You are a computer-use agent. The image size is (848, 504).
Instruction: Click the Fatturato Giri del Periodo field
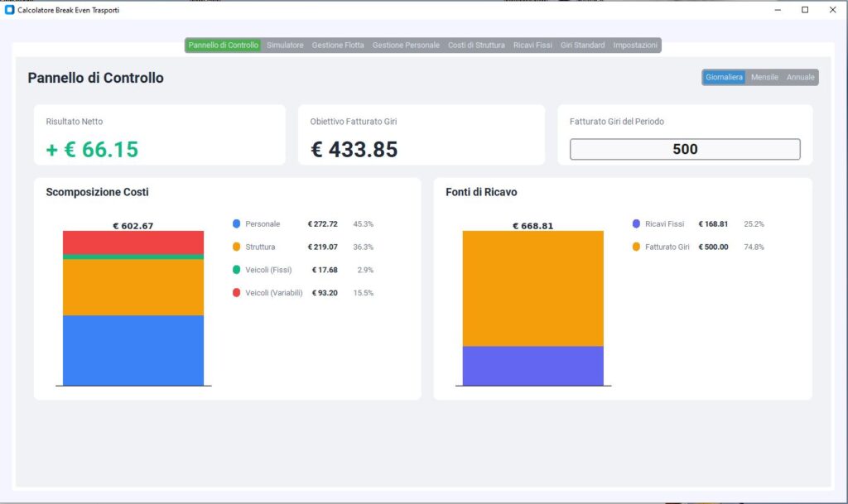(685, 149)
